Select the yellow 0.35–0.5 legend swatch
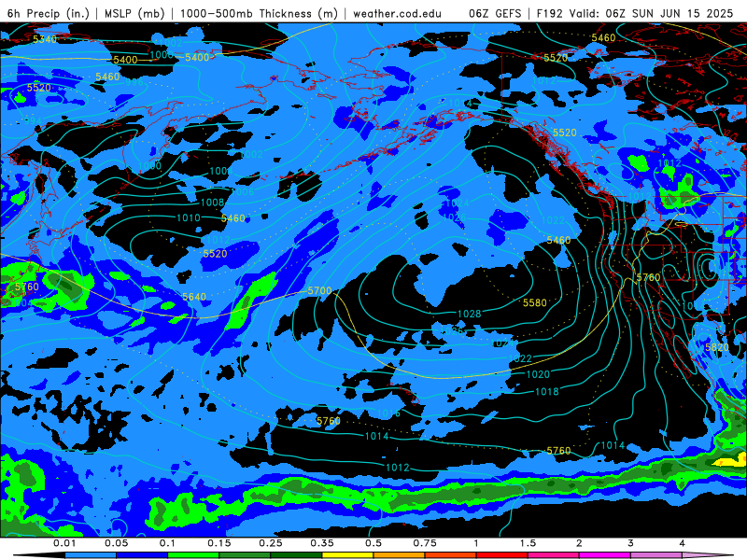The width and height of the screenshot is (747, 560). 347,555
